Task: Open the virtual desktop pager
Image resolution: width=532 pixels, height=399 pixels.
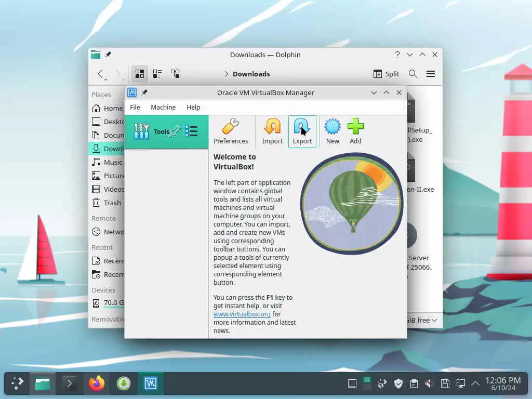Action: point(367,384)
